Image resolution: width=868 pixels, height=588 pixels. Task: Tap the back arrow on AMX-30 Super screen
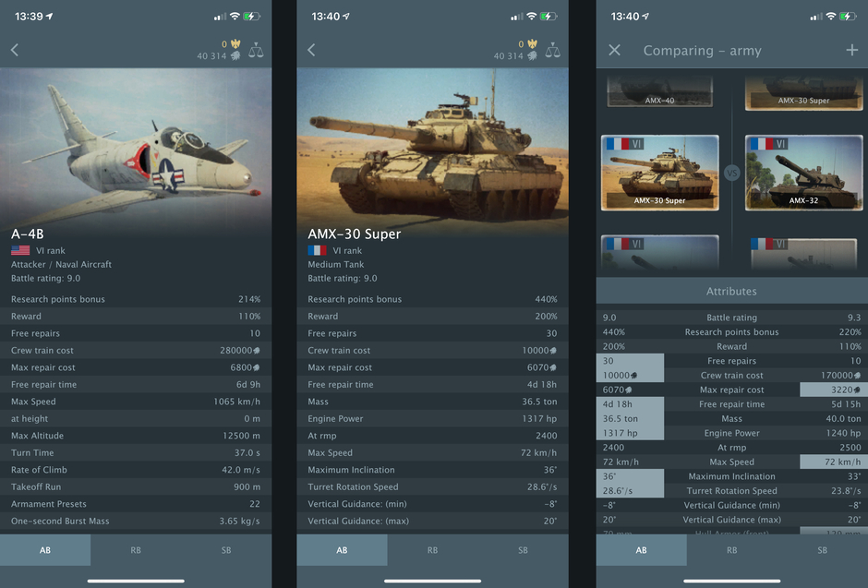pyautogui.click(x=312, y=50)
